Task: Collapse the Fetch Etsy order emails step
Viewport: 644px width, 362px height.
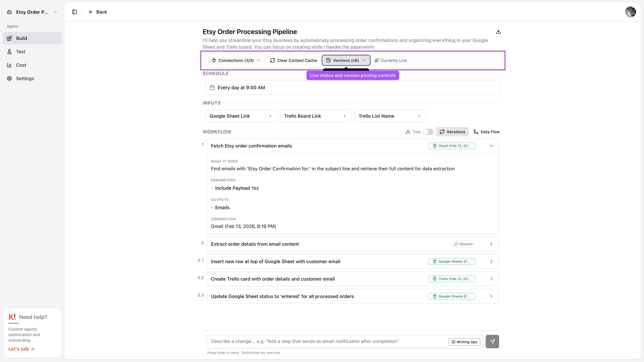Action: [491, 146]
